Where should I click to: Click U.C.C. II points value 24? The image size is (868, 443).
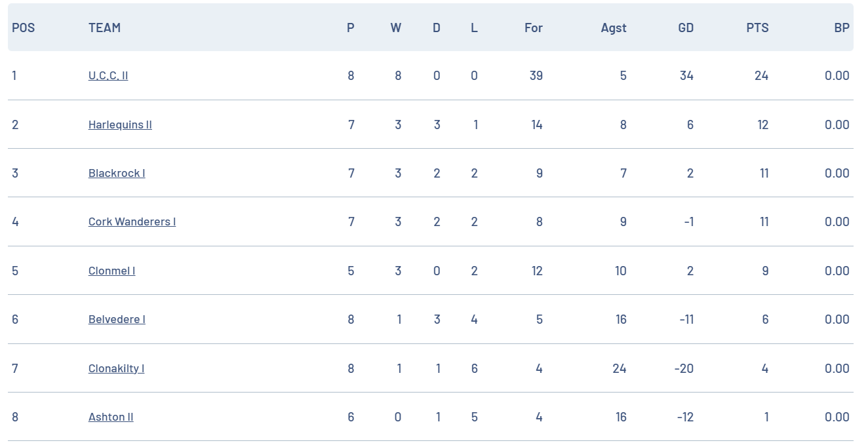[x=761, y=75]
